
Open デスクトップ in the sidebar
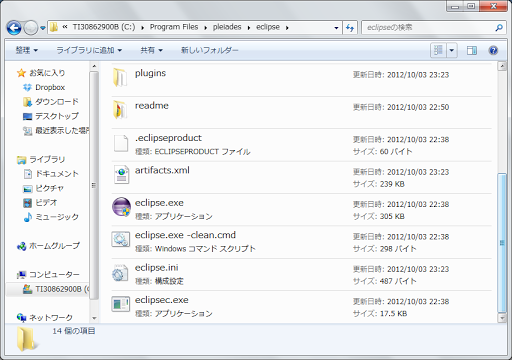click(x=51, y=116)
